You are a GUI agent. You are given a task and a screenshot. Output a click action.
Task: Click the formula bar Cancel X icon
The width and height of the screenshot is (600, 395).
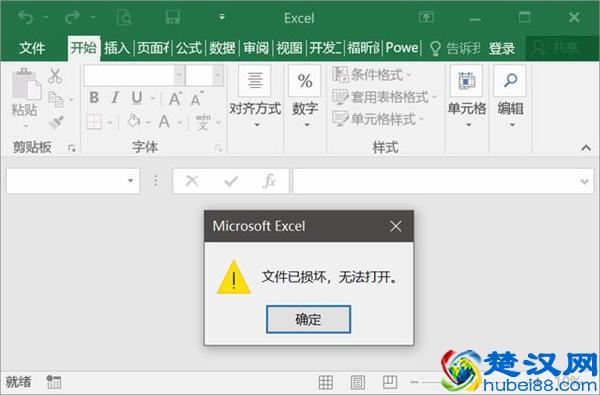tap(192, 181)
